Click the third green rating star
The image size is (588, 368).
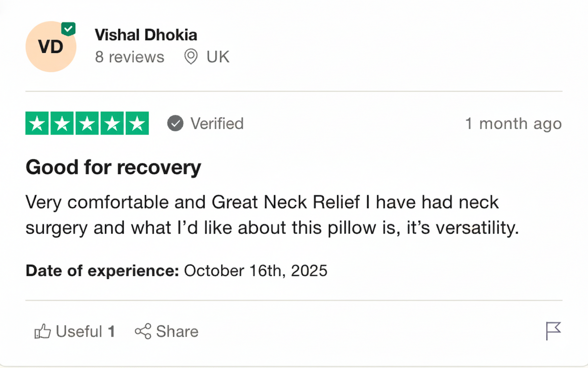87,124
